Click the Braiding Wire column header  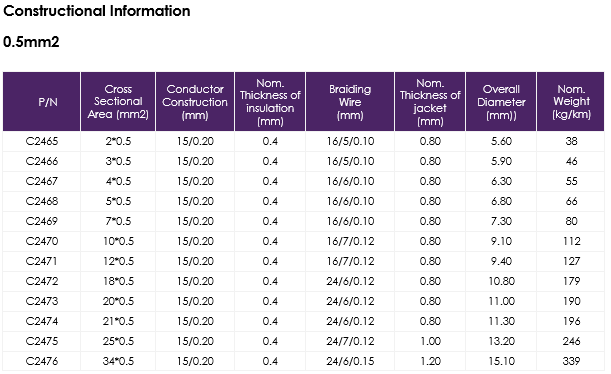coord(350,102)
